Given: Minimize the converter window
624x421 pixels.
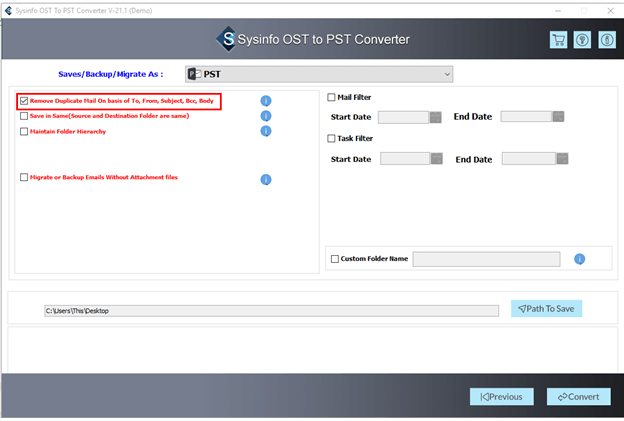Looking at the screenshot, I should point(558,11).
